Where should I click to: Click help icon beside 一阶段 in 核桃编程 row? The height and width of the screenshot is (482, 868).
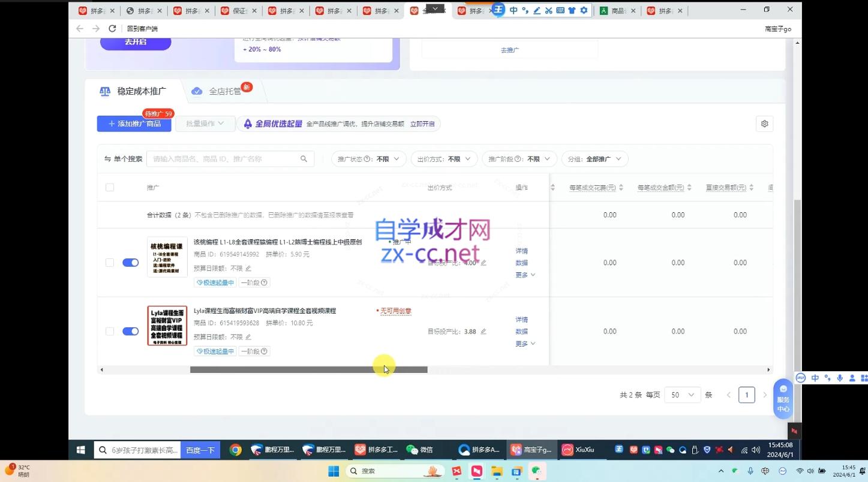[264, 282]
